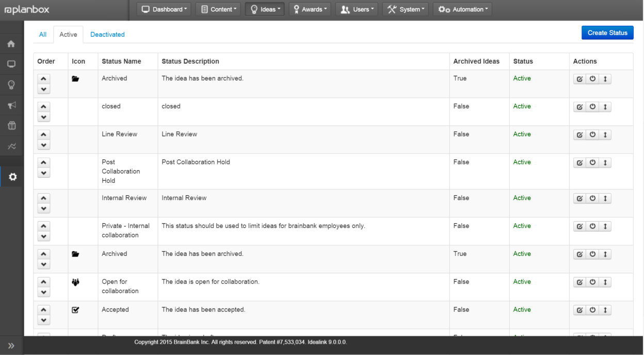
Task: Toggle the power icon on the Accepted status
Action: coord(592,310)
